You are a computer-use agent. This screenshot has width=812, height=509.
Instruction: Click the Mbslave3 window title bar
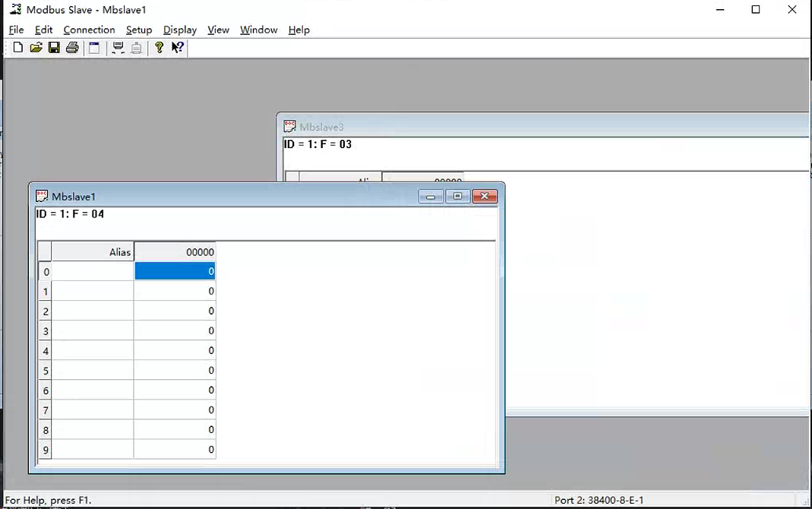tap(544, 126)
